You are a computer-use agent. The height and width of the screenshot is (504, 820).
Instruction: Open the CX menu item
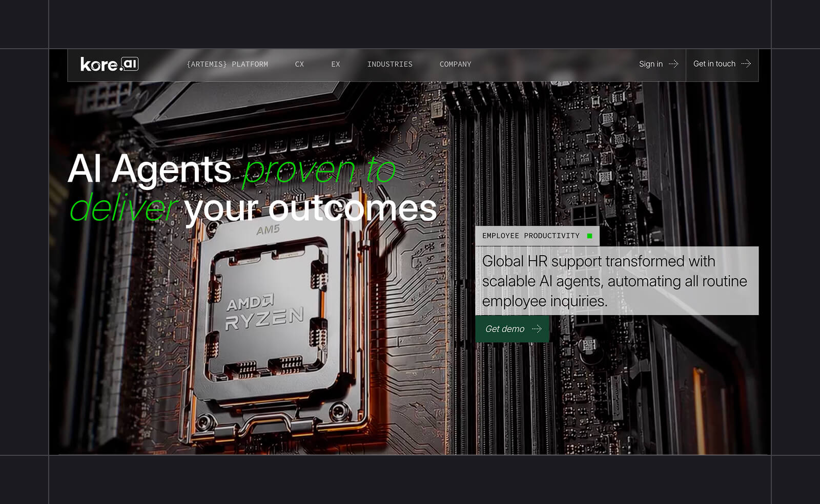299,64
